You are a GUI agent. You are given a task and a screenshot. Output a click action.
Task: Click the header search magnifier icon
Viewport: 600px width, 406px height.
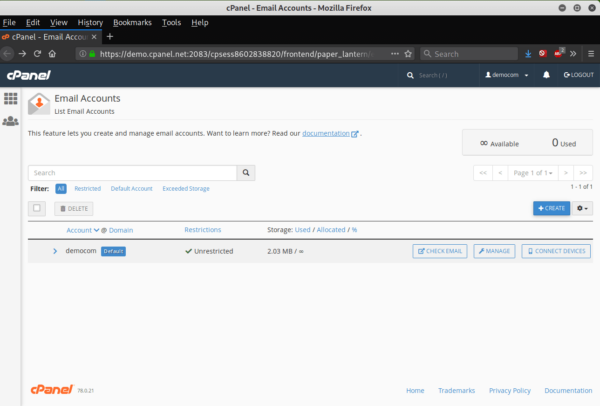[x=410, y=75]
